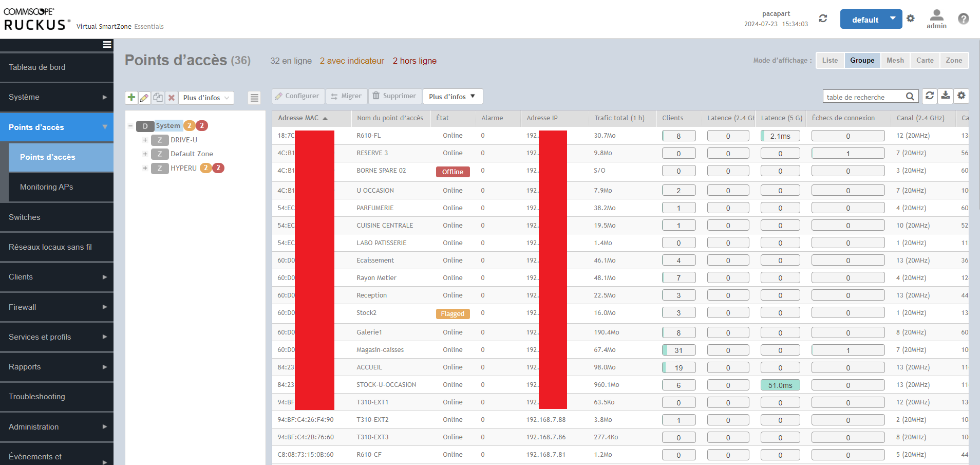The height and width of the screenshot is (465, 980).
Task: Switch display mode to Liste
Action: pos(830,61)
